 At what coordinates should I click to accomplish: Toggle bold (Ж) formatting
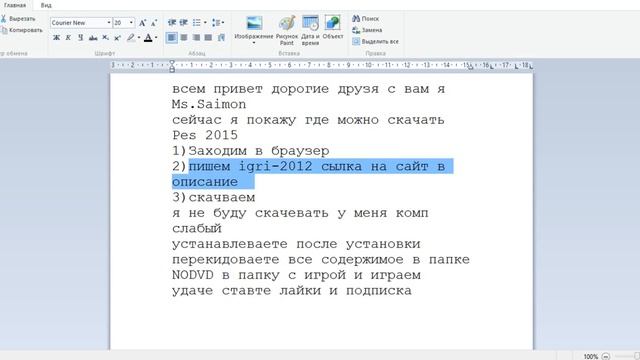56,38
